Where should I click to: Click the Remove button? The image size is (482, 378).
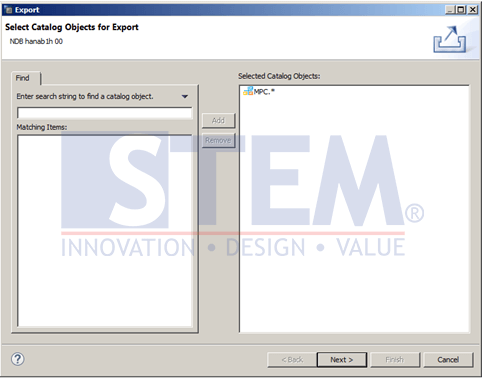tap(218, 141)
